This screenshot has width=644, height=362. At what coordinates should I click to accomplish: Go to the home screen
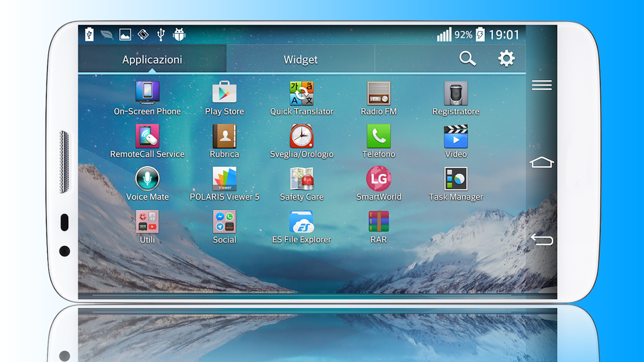click(x=542, y=162)
